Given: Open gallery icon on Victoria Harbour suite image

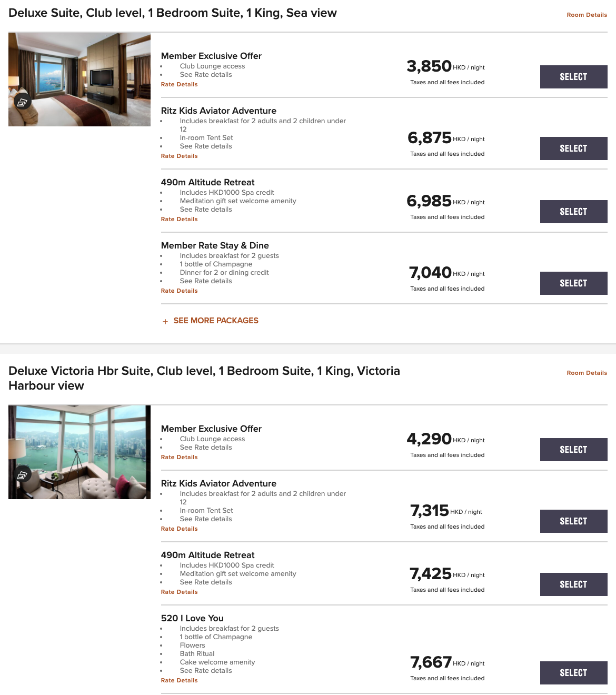Looking at the screenshot, I should point(22,475).
